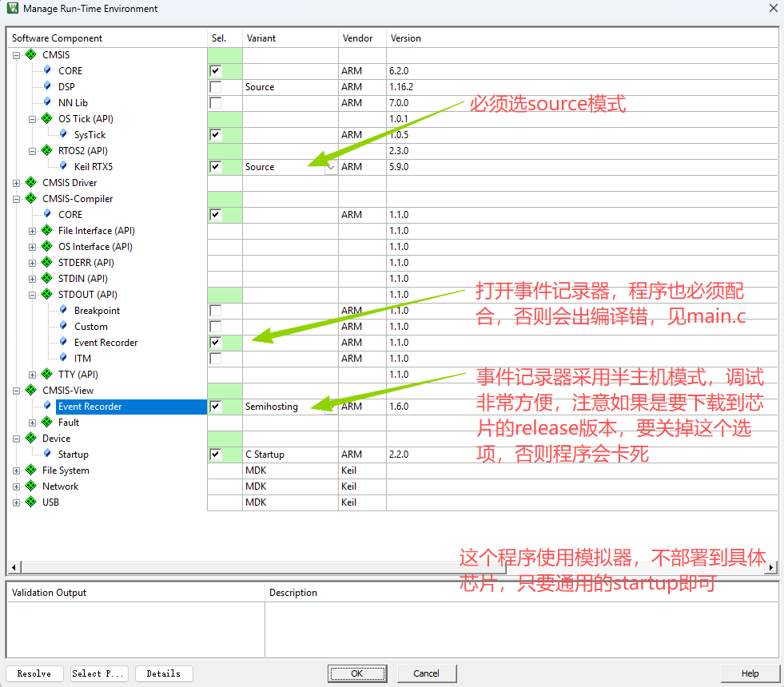Click the CMSIS-Compiler green diamond icon

(x=31, y=198)
